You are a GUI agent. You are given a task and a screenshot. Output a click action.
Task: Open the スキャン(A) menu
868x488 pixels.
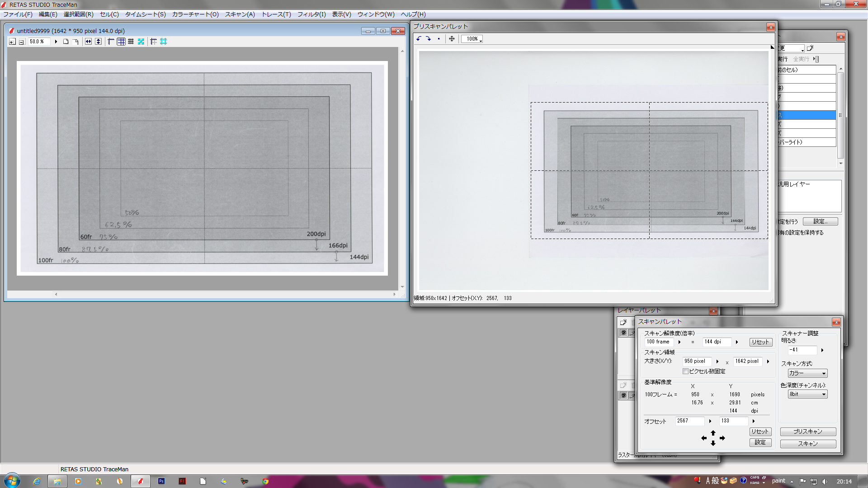coord(240,14)
